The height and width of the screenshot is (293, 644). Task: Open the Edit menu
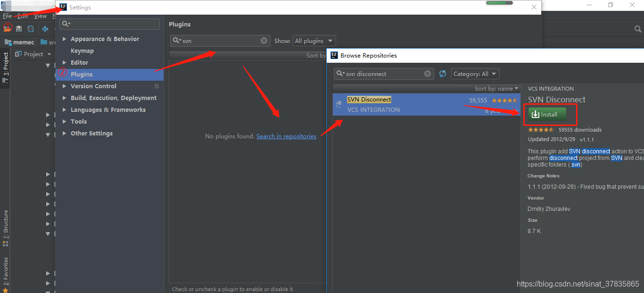(23, 16)
